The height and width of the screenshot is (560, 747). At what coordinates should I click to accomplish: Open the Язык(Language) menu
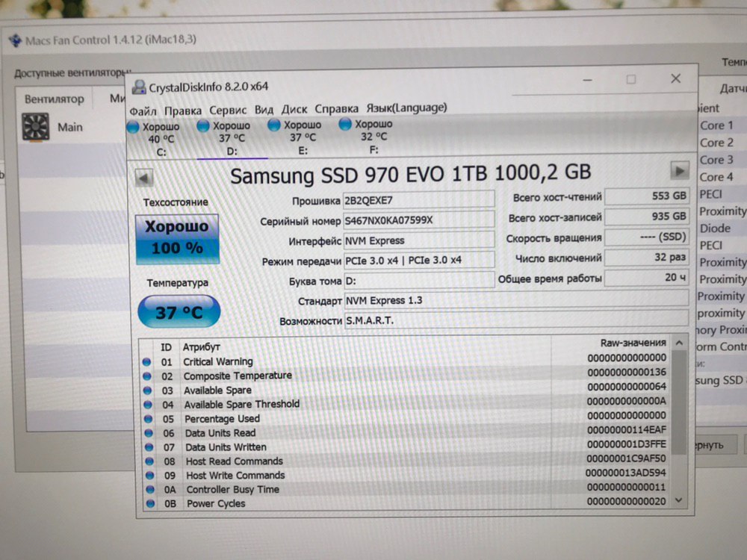tap(406, 108)
